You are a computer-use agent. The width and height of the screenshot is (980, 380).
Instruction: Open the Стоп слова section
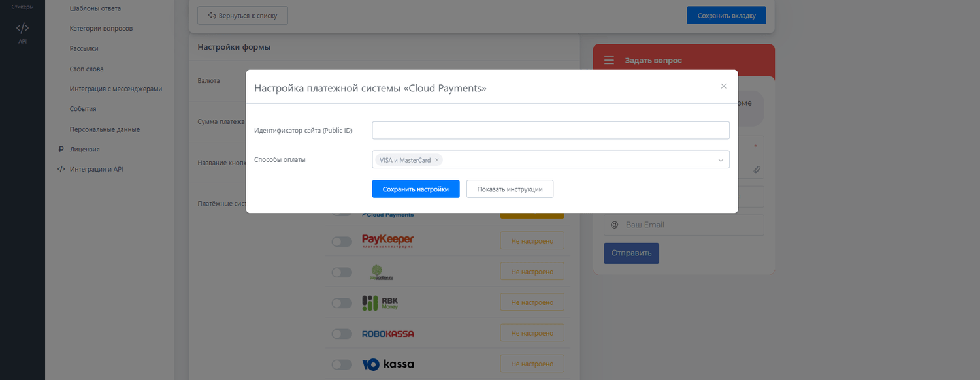[x=86, y=69]
